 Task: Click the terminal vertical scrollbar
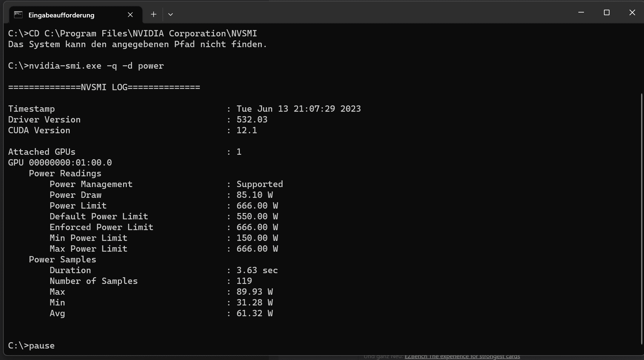pyautogui.click(x=642, y=219)
